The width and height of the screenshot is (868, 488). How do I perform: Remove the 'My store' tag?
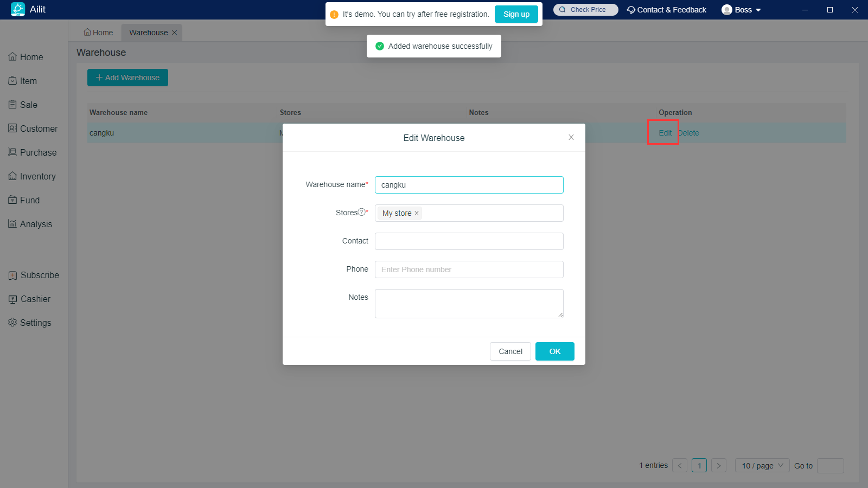click(417, 214)
